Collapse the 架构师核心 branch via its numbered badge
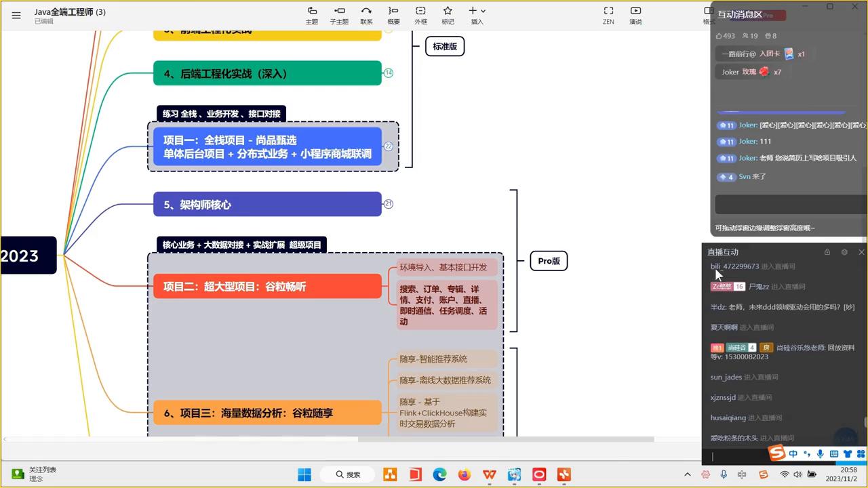The image size is (868, 488). pyautogui.click(x=389, y=204)
